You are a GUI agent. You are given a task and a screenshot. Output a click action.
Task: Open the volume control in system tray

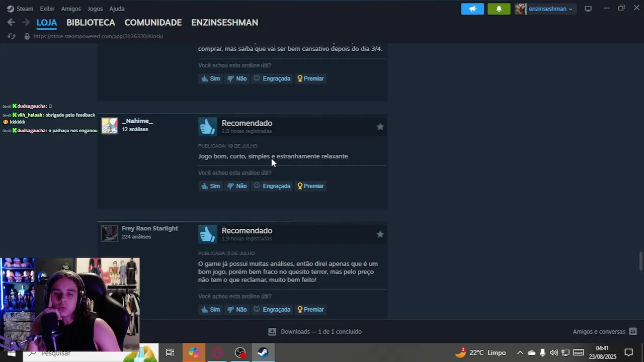tap(554, 352)
